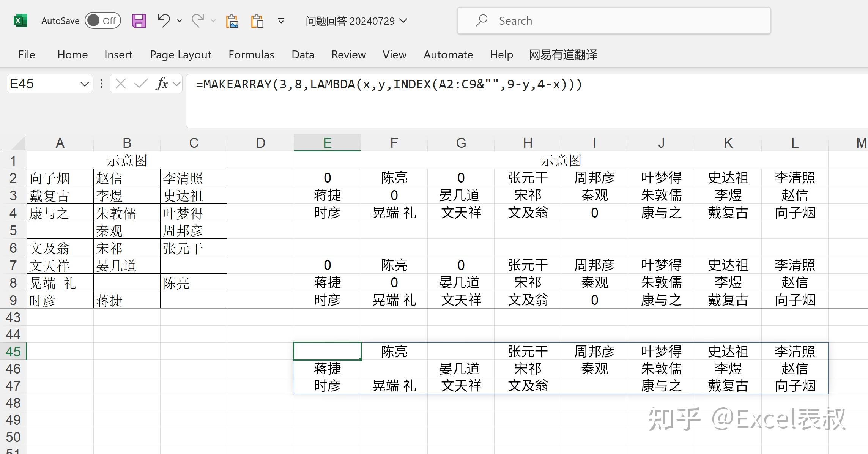This screenshot has height=454, width=868.
Task: Click cell E46 containing 蒋捷
Action: pyautogui.click(x=327, y=369)
